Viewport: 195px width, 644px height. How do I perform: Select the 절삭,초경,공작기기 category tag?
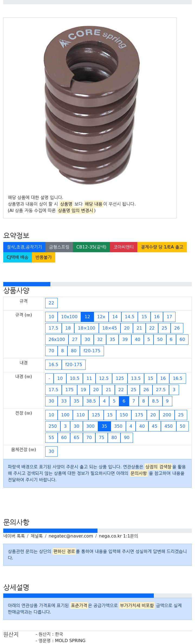[24, 247]
